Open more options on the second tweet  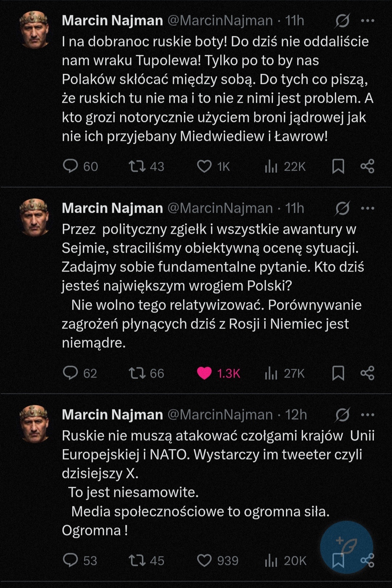click(368, 208)
